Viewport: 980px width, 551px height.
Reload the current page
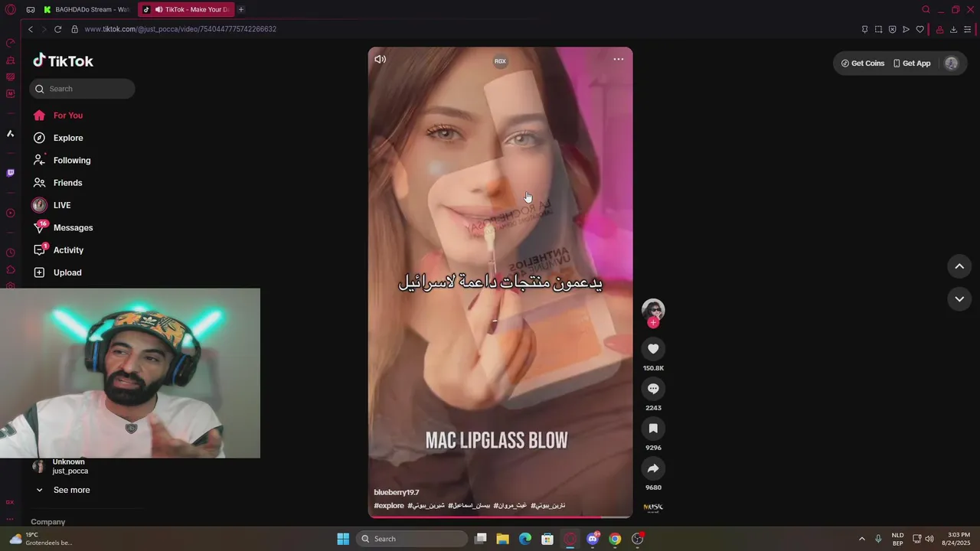click(57, 29)
